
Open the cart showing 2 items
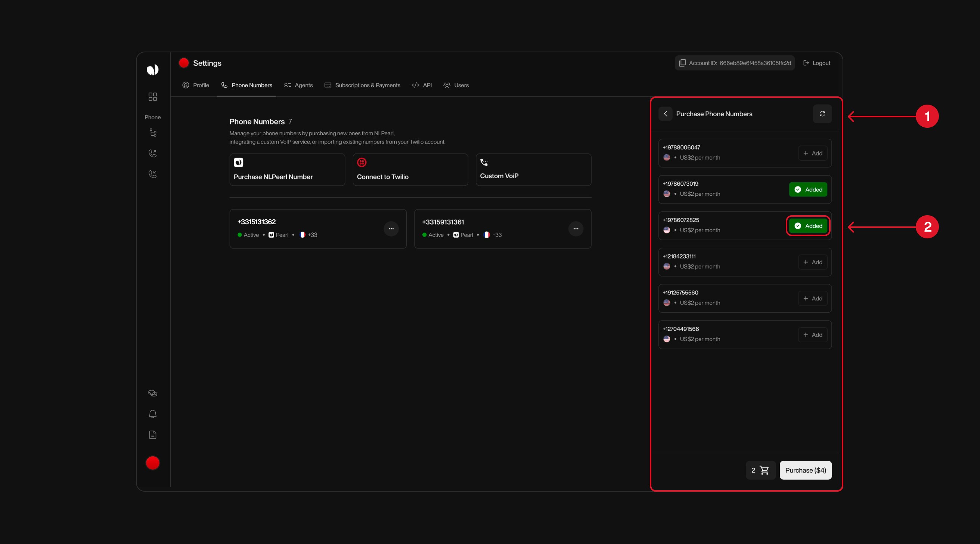tap(760, 470)
